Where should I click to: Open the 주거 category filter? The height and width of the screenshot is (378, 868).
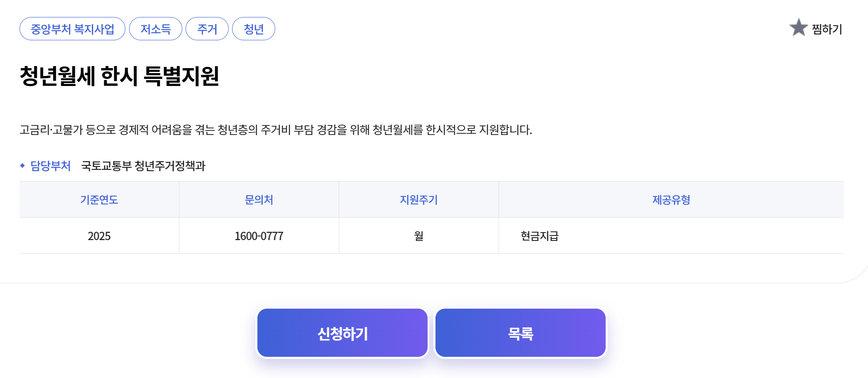(208, 29)
